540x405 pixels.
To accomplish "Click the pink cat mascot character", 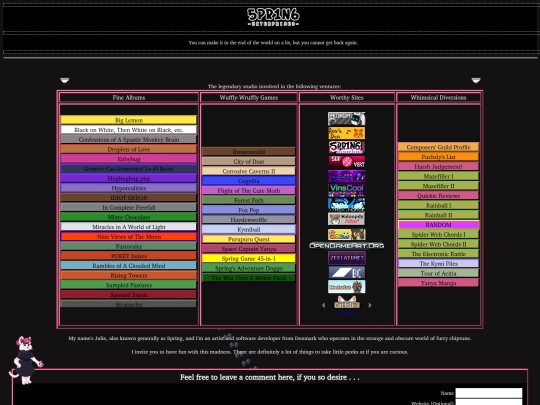I will (25, 360).
